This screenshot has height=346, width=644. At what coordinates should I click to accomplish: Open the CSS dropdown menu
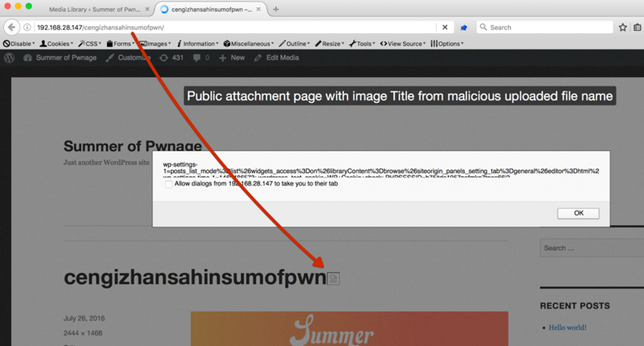(90, 43)
